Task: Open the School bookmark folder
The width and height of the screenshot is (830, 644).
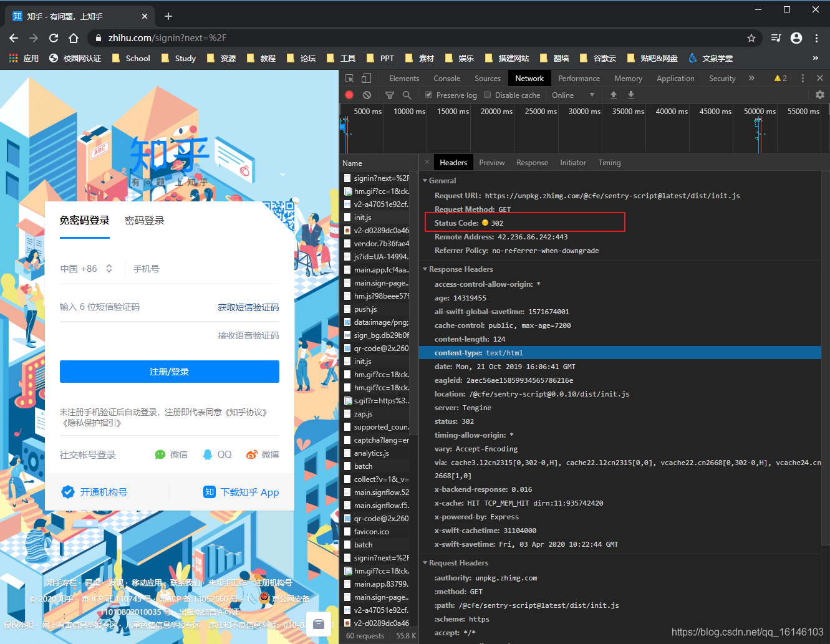Action: pos(131,58)
